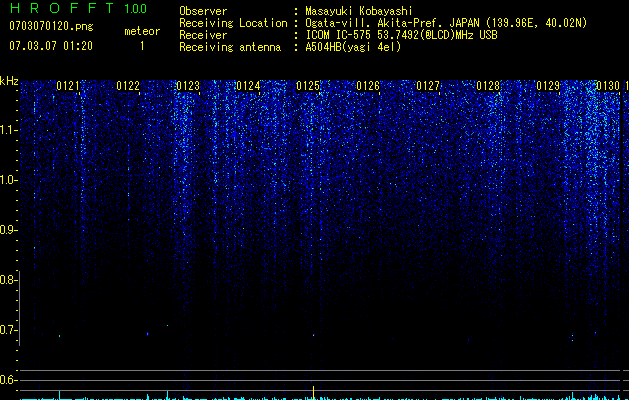Click the HROFFT 1.0.0 title text
The height and width of the screenshot is (400, 629).
(78, 8)
